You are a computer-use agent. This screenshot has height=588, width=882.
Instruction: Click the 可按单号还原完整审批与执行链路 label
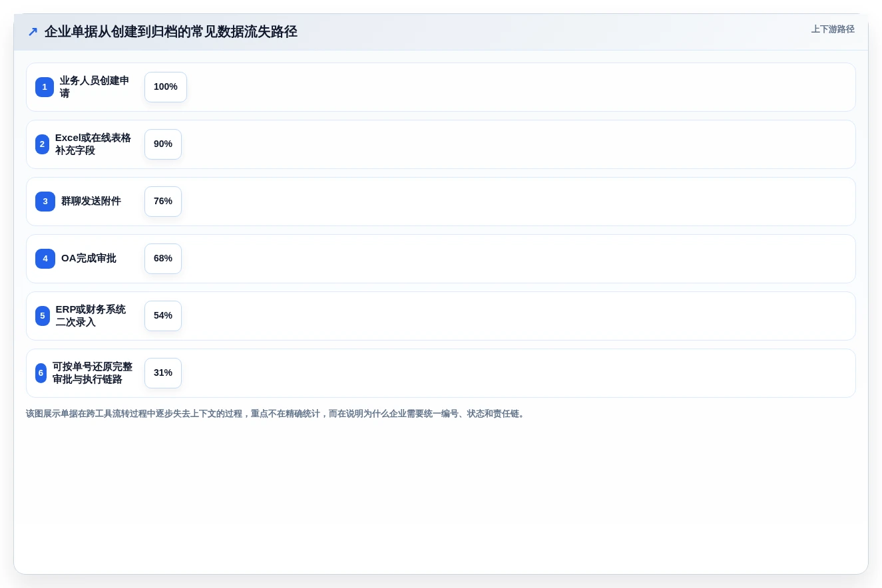(93, 373)
